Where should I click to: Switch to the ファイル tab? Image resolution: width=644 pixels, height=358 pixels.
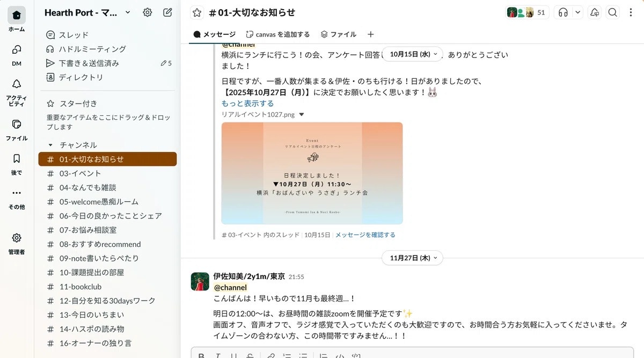(338, 34)
